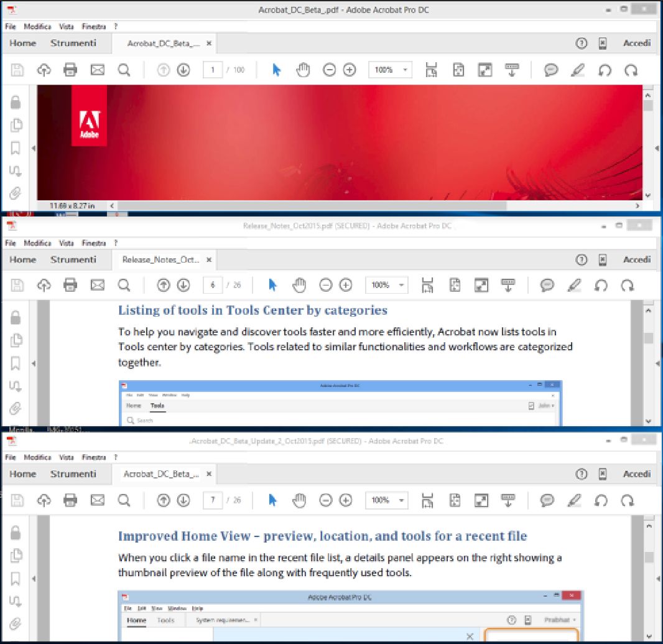Screen dimensions: 663x644
Task: Close Acrobat_DC_Beta document tab in top window
Action: pos(209,43)
